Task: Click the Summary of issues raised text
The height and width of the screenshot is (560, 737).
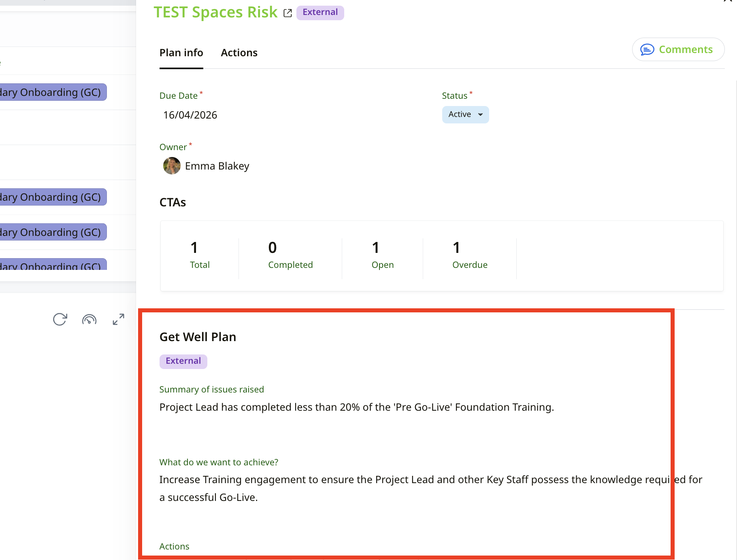Action: point(356,407)
